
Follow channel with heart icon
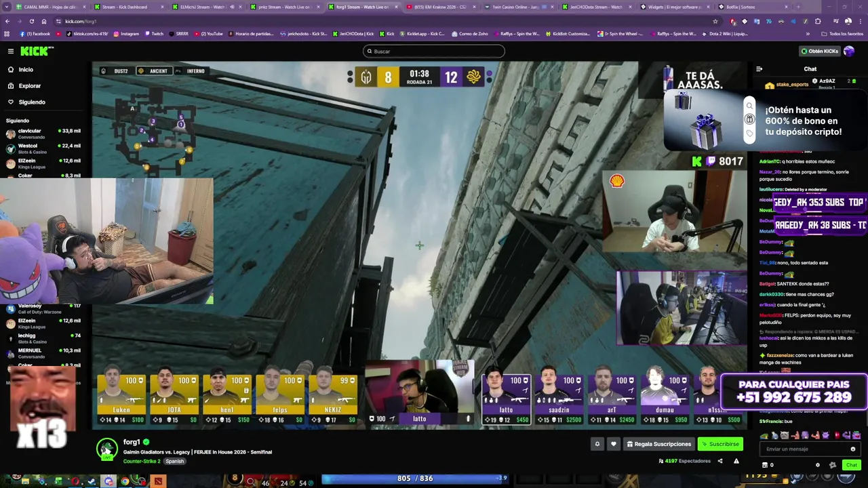point(614,444)
